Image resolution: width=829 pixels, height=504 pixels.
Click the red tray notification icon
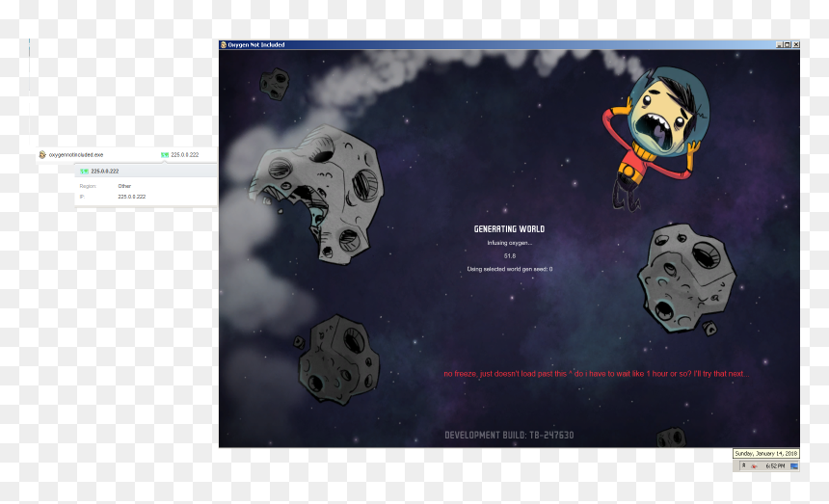755,466
